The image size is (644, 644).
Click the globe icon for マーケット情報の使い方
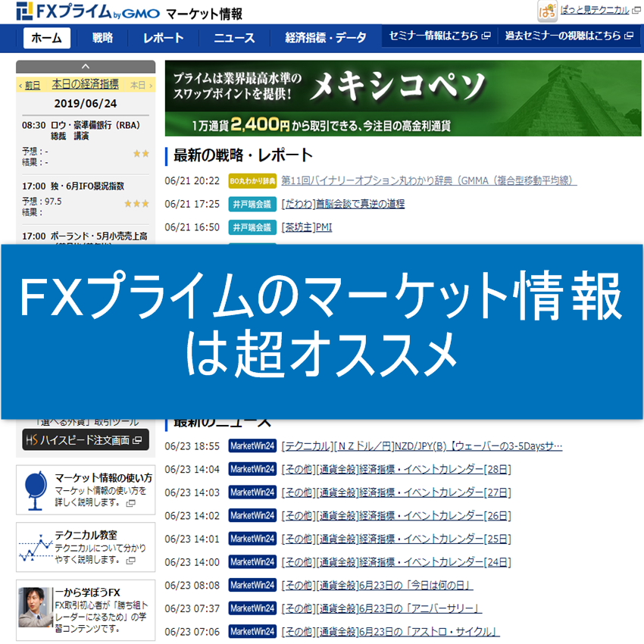pos(36,490)
